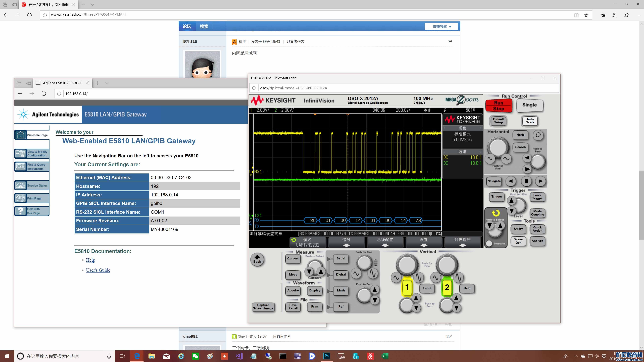Select the crystalradio forum browser tab
The height and width of the screenshot is (362, 644).
pos(48,5)
